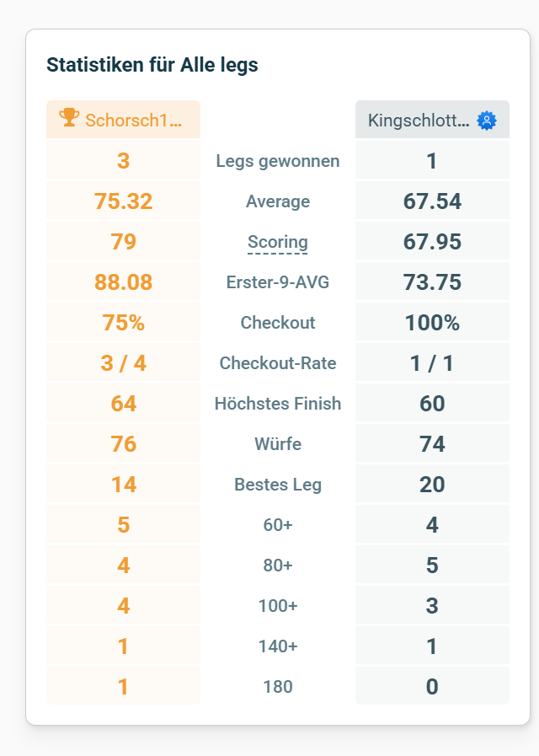Expand the Scoring statistic explanation
Viewport: 539px width, 756px height.
point(277,241)
